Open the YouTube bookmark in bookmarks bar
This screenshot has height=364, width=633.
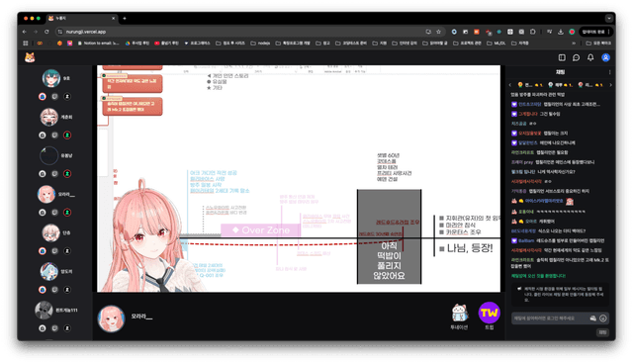[x=166, y=44]
